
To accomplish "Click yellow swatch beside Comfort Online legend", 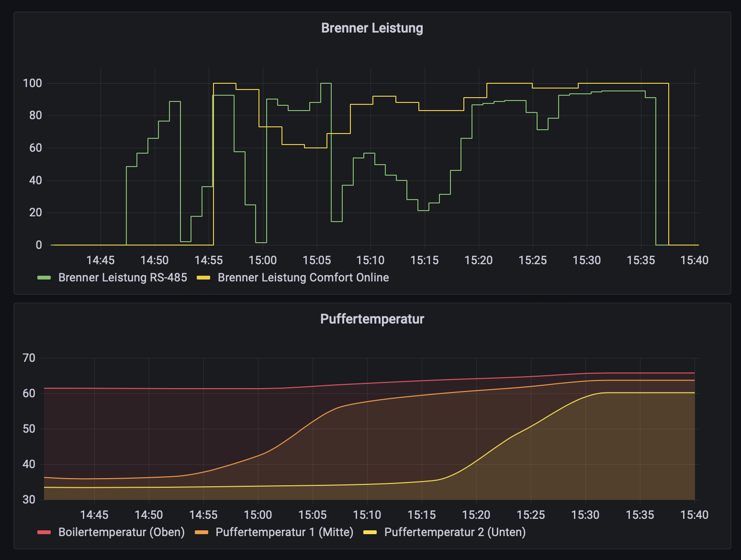I will (203, 278).
